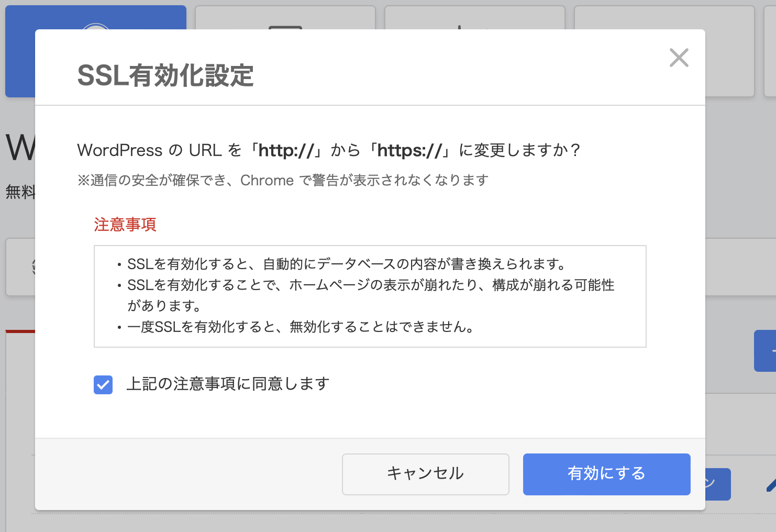Click the キャンセル button
Image resolution: width=776 pixels, height=532 pixels.
click(425, 474)
